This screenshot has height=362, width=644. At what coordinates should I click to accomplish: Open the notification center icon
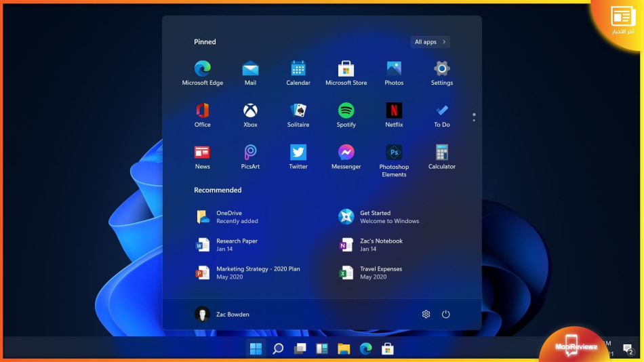tap(628, 350)
